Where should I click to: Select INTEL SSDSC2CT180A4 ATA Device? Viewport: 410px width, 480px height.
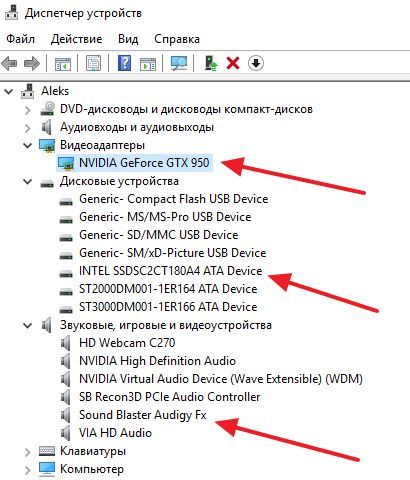click(x=170, y=271)
